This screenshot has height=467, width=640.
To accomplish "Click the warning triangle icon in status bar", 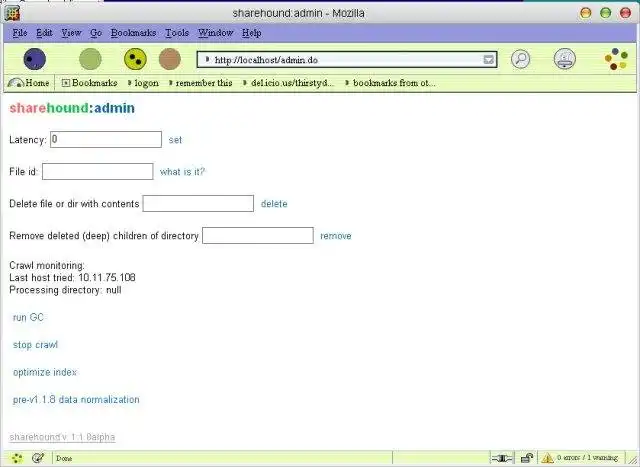I will coord(547,458).
